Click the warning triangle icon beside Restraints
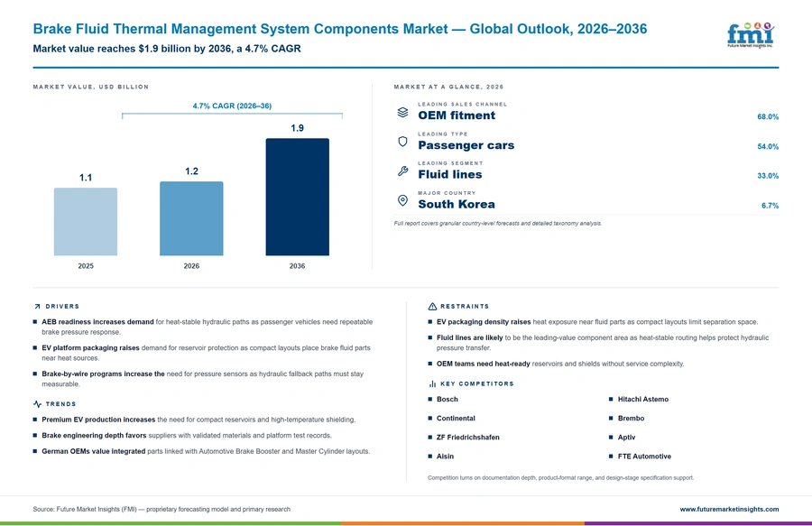This screenshot has height=526, width=812. pos(432,307)
